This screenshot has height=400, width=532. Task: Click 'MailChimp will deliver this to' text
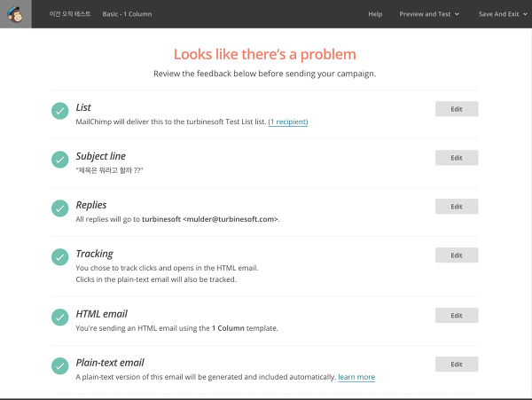pyautogui.click(x=171, y=122)
